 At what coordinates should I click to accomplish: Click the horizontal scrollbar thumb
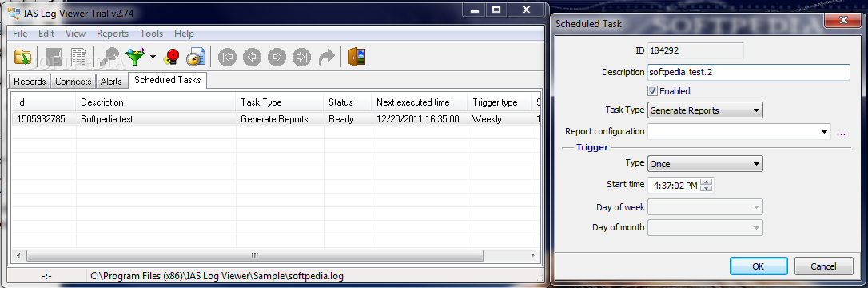click(255, 255)
